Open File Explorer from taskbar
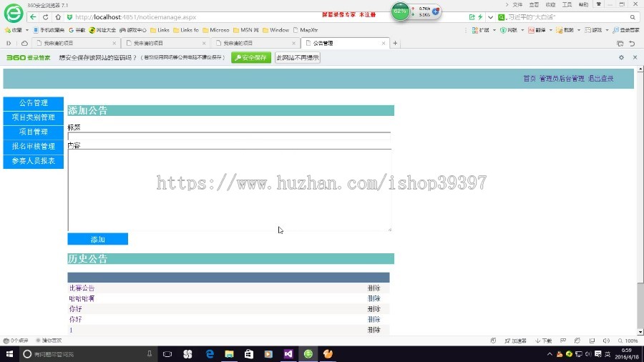Screen dimensions: 644x362 pyautogui.click(x=229, y=354)
